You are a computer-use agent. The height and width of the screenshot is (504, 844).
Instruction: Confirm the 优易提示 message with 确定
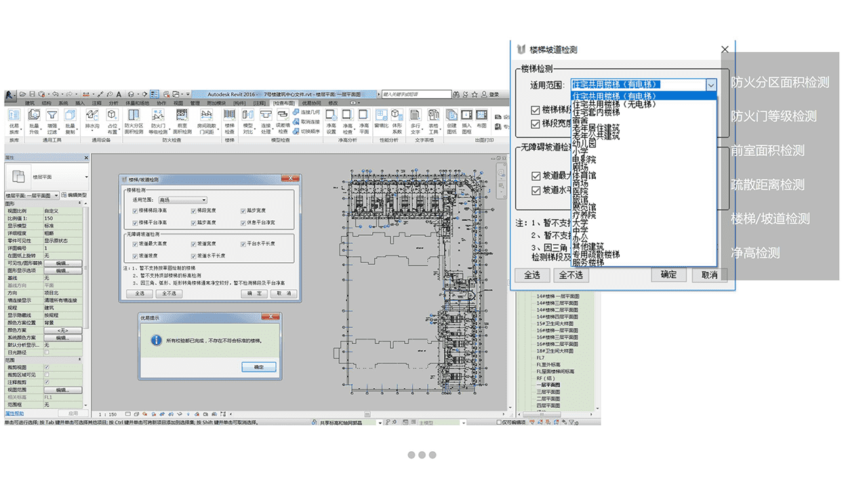[259, 366]
